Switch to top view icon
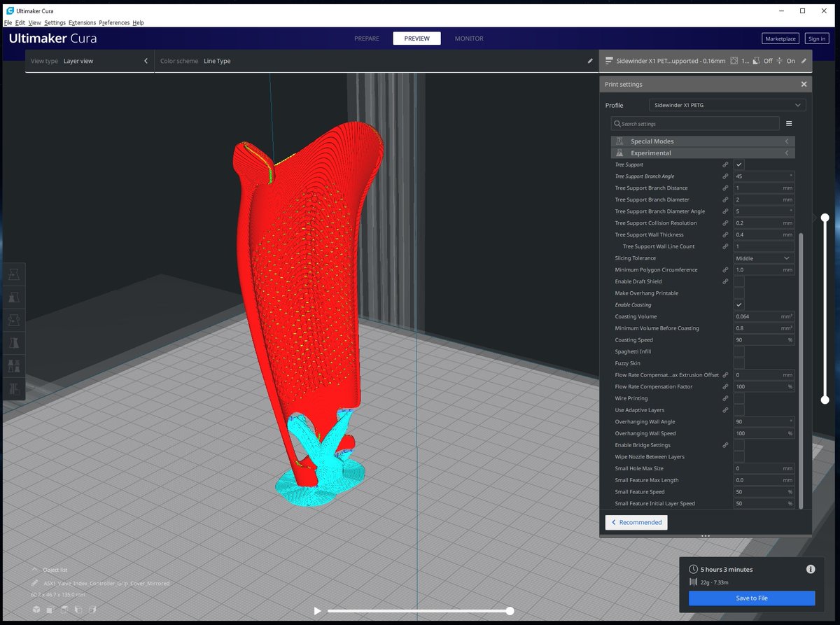The width and height of the screenshot is (840, 625). 65,610
